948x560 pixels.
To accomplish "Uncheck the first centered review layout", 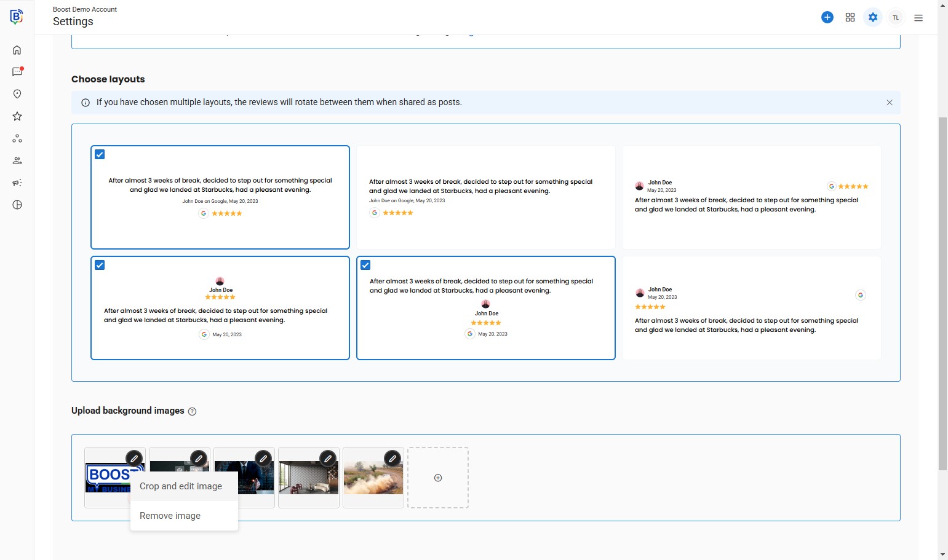I will click(100, 154).
